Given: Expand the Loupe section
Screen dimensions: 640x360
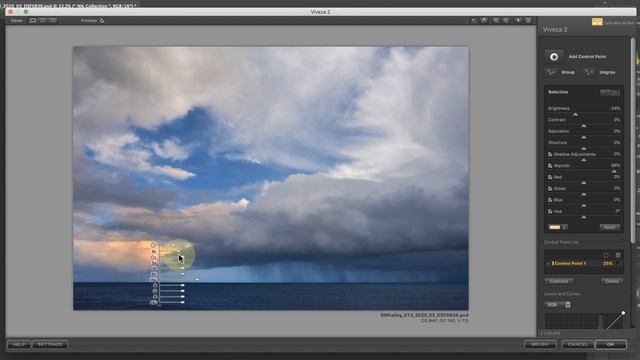Looking at the screenshot, I should [x=551, y=333].
